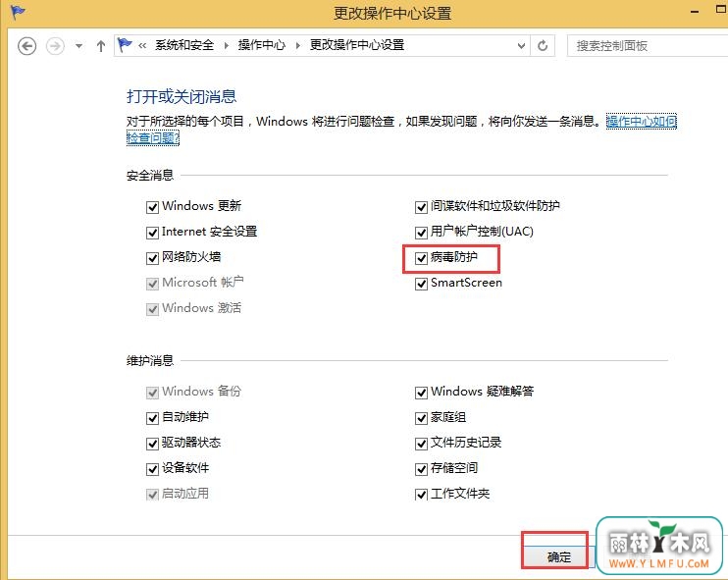Click the Action Center flag icon in address bar
This screenshot has height=580, width=728.
(125, 45)
